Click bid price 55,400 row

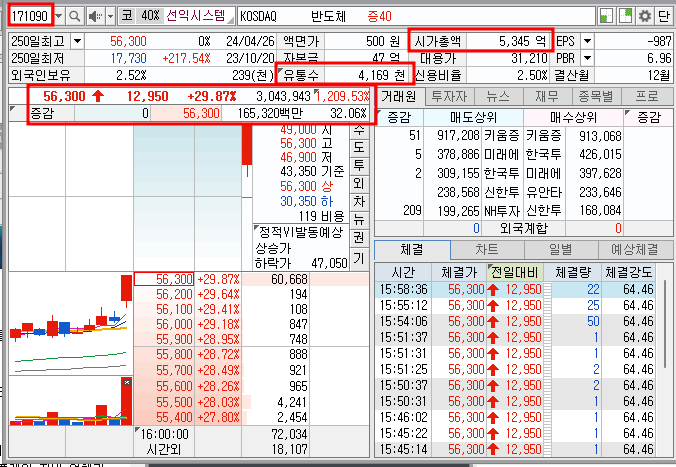tap(164, 417)
